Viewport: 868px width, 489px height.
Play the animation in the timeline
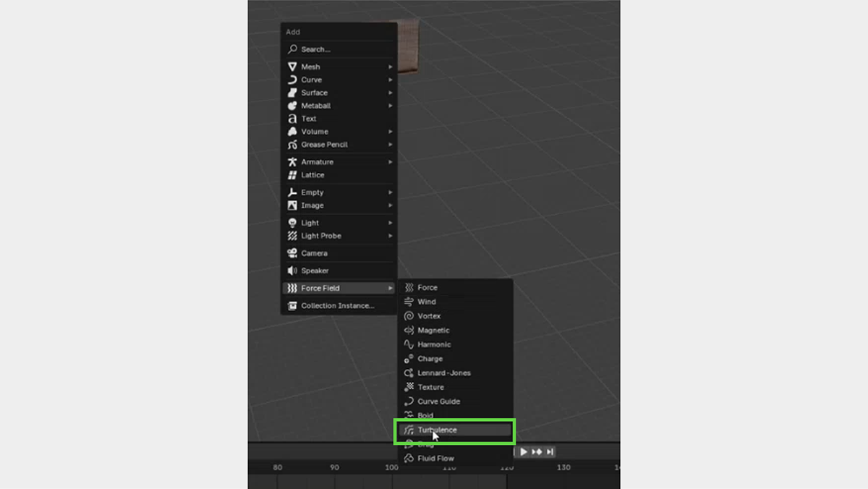click(524, 451)
